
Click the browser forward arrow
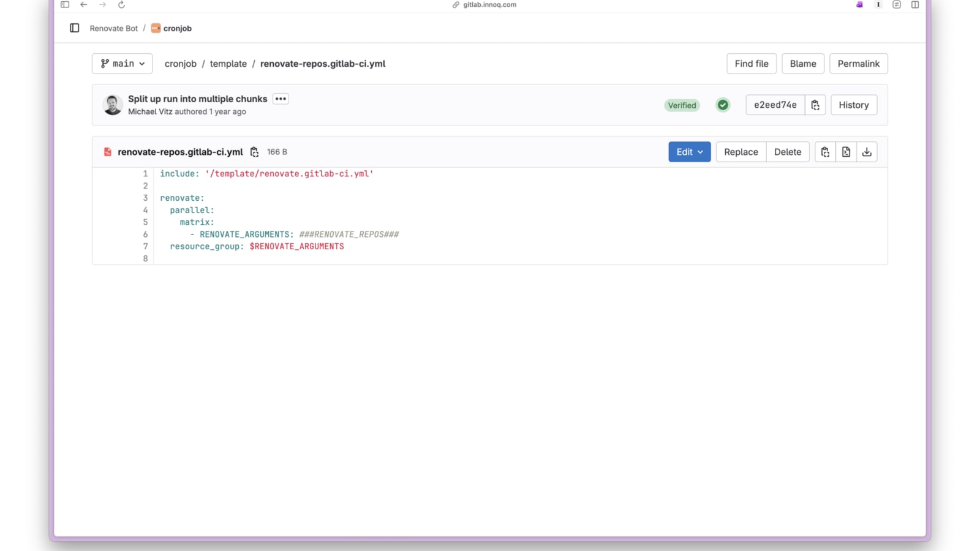coord(102,5)
